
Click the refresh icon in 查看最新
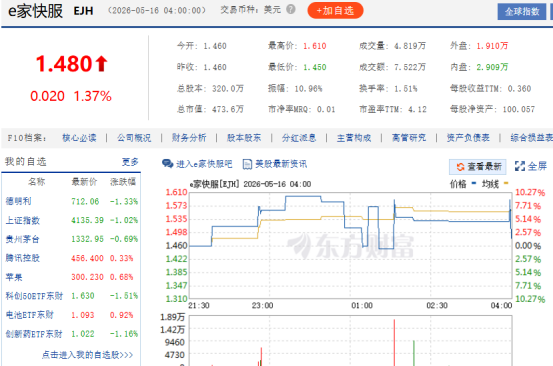point(460,166)
